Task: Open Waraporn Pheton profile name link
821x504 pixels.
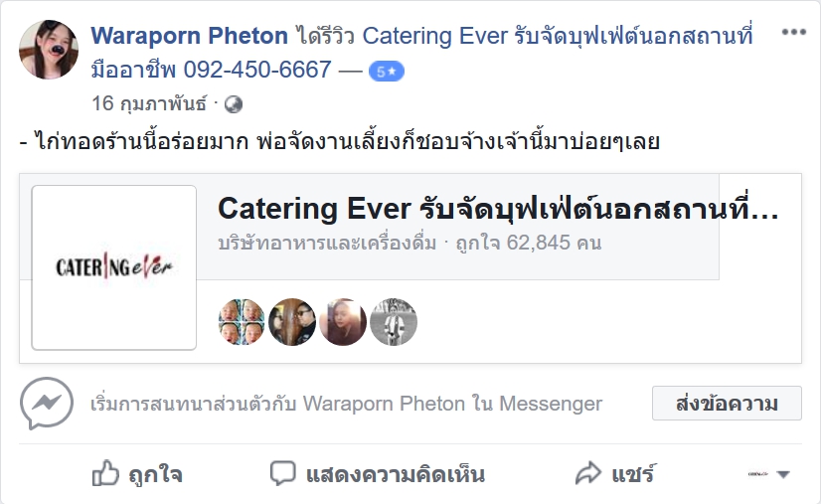Action: click(189, 36)
